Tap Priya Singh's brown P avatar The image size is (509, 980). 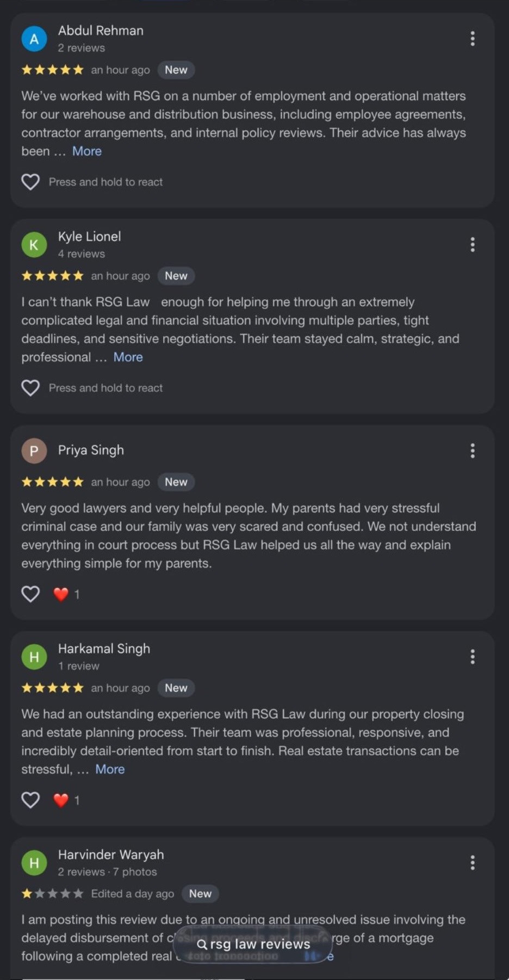coord(34,451)
